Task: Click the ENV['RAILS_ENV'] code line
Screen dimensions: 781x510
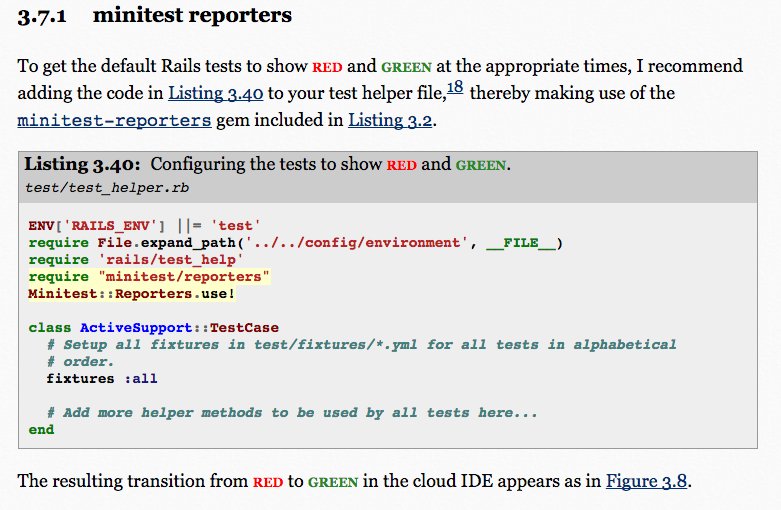Action: pos(144,226)
